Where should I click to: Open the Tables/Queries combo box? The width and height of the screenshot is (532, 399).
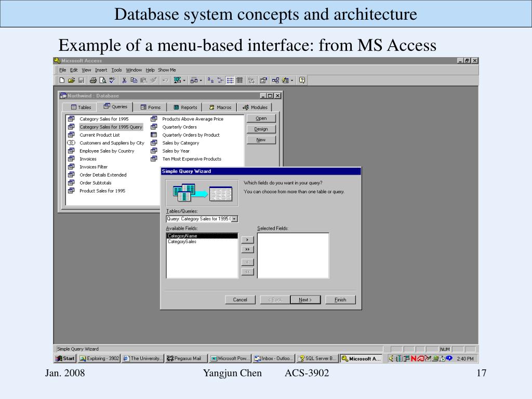[x=234, y=219]
